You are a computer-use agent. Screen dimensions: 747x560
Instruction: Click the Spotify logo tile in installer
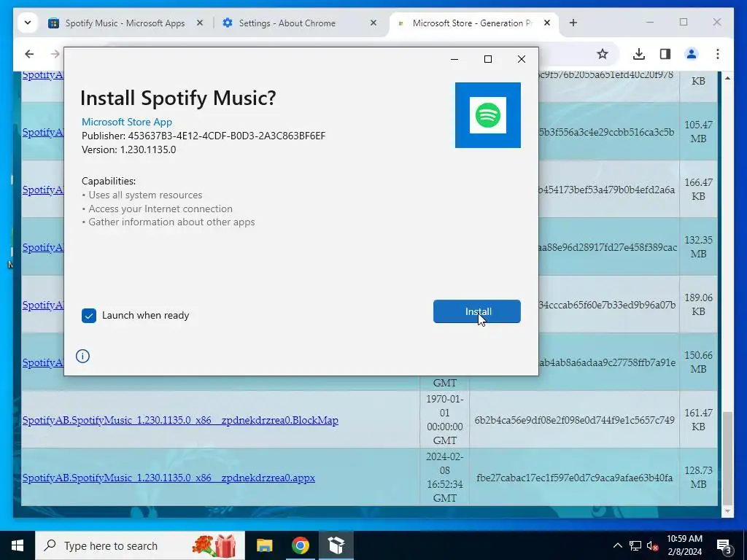coord(488,115)
